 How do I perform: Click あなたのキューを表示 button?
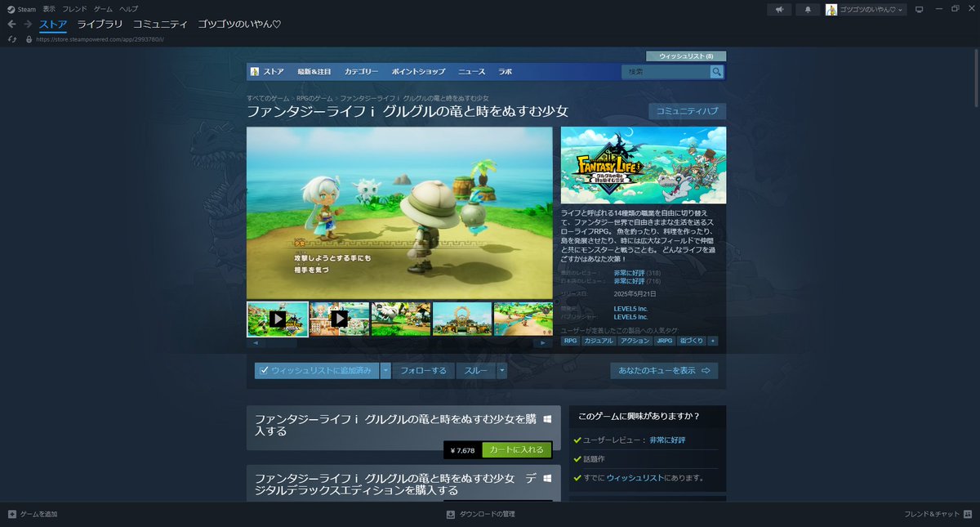(x=664, y=370)
